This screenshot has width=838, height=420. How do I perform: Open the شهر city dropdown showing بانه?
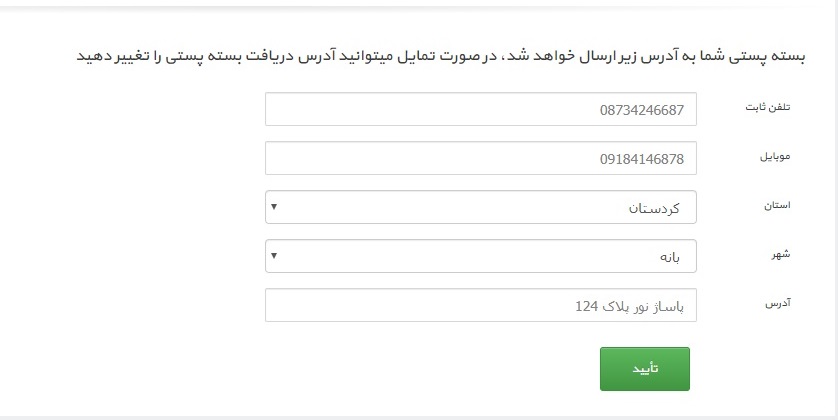(480, 256)
